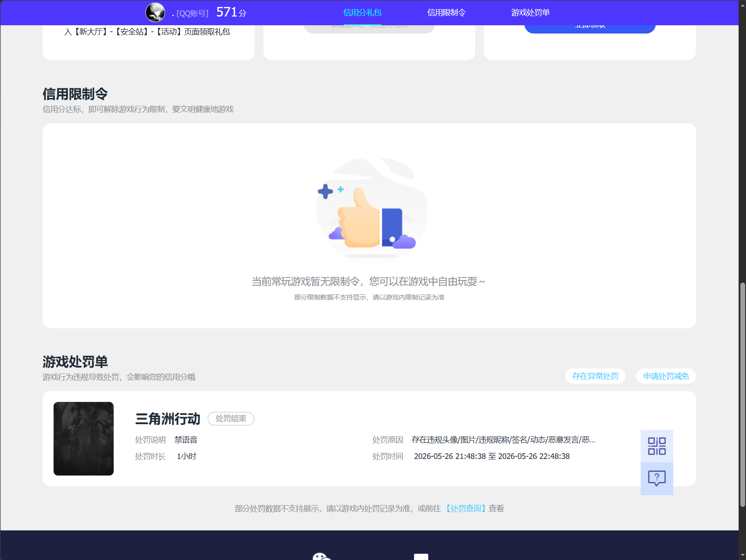Viewport: 746px width, 560px height.
Task: Click the 处罚结束 status badge
Action: click(x=231, y=418)
